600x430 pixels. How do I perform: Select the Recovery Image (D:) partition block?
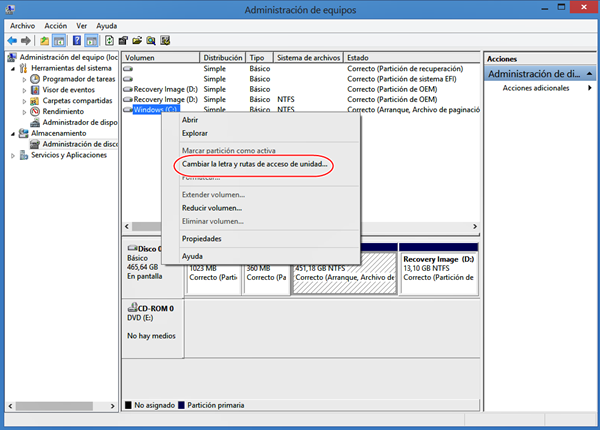coord(437,270)
